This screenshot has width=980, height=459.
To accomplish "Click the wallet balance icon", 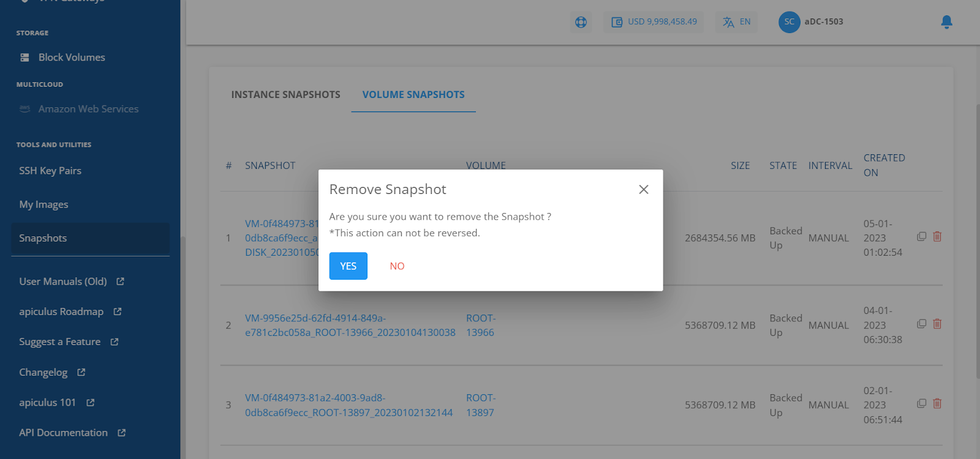I will (x=617, y=22).
